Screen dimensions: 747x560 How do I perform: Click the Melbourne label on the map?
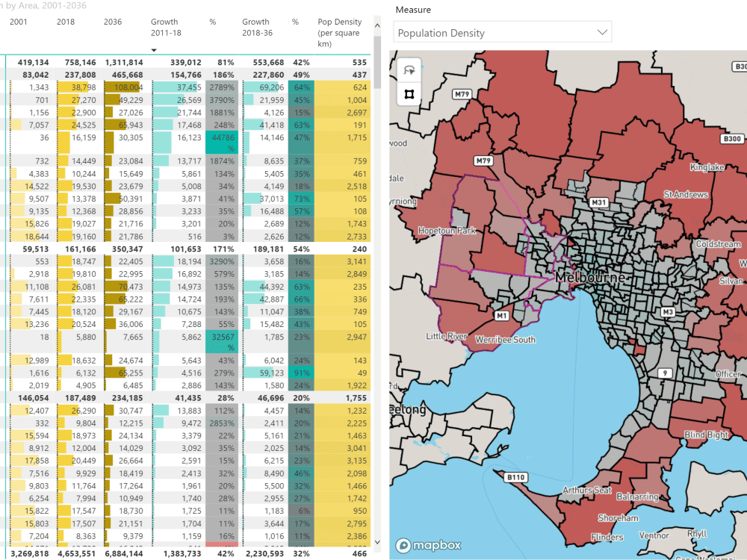pos(590,277)
